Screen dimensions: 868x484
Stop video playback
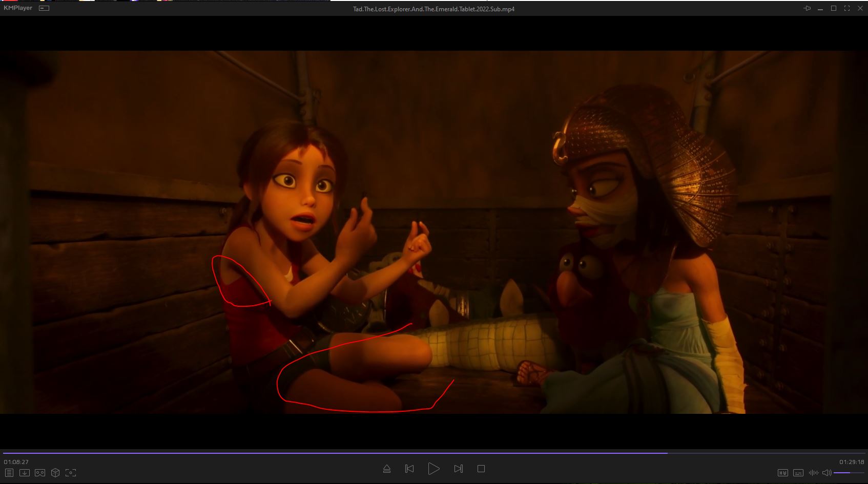click(481, 469)
